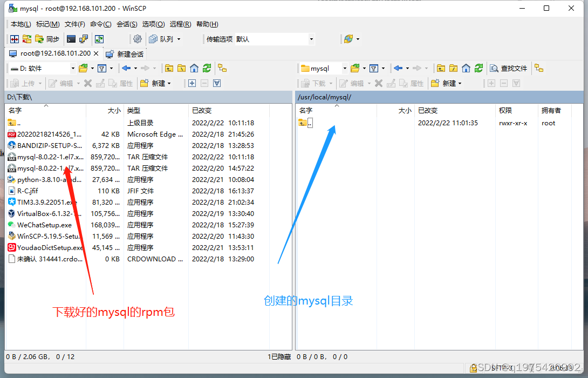The image size is (588, 378).
Task: Toggle the remote directory tree icon
Action: pos(539,69)
